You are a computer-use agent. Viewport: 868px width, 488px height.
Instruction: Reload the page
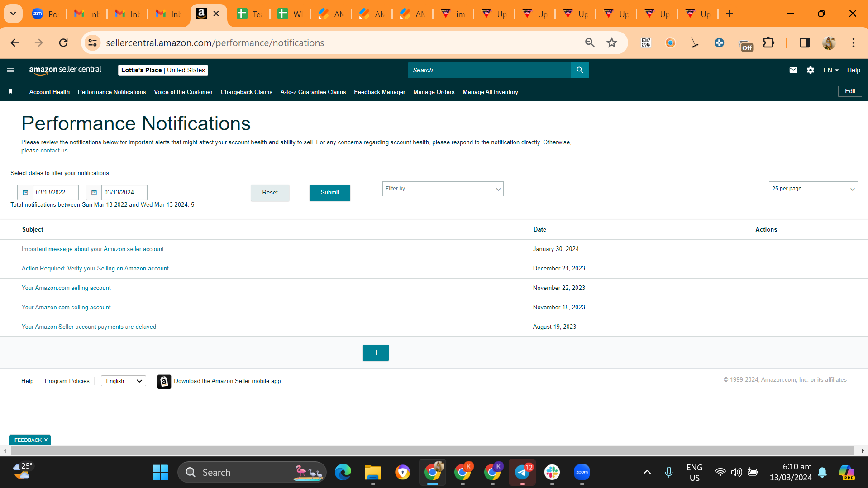point(63,43)
